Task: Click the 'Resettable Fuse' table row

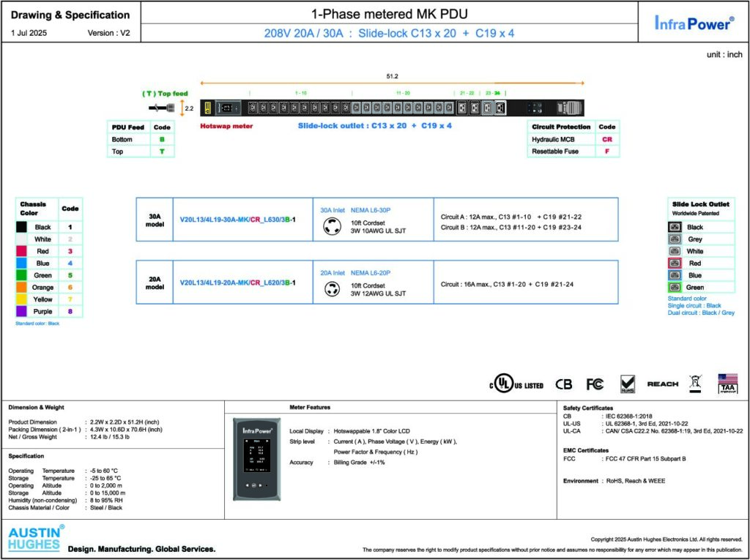Action: click(x=573, y=151)
